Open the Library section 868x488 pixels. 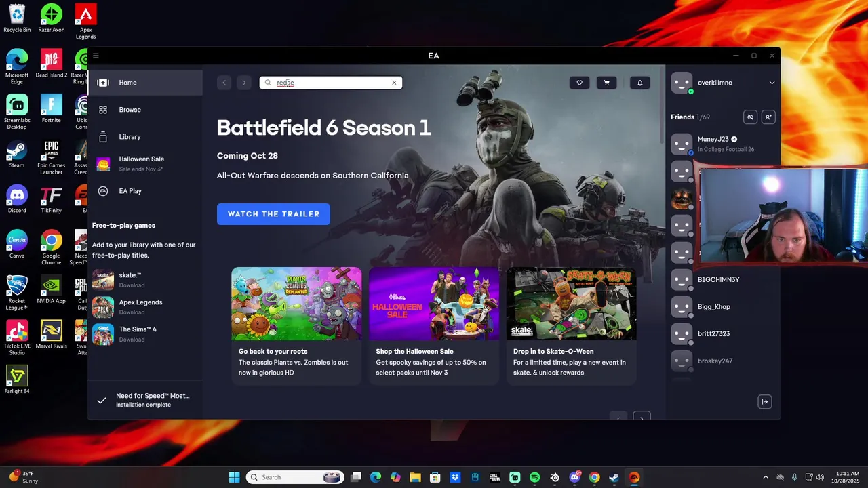coord(145,137)
